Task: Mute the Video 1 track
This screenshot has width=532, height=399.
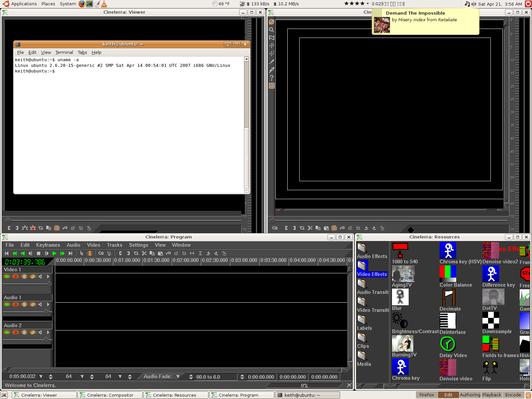Action: tap(40, 277)
